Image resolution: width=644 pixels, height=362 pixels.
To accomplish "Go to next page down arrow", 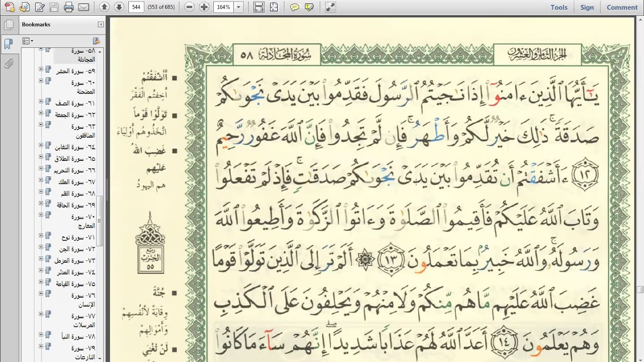I will [119, 7].
